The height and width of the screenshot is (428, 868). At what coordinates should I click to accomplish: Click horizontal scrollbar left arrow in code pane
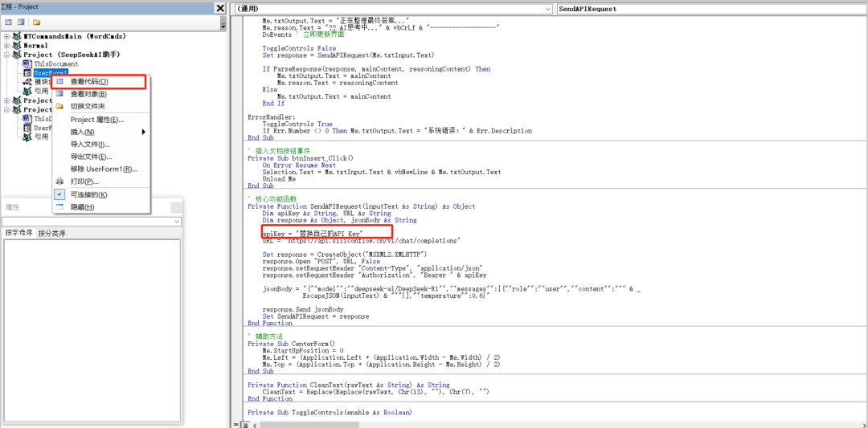255,424
